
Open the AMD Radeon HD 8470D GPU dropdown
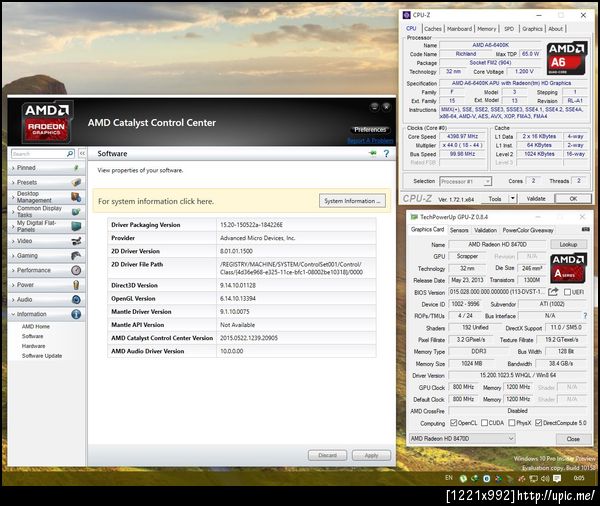pos(462,439)
